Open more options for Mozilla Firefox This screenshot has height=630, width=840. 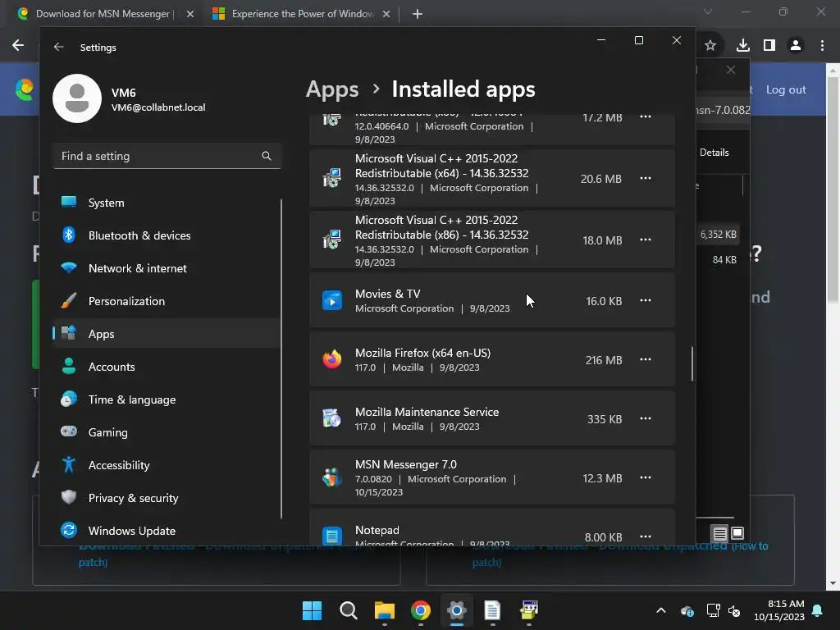point(646,359)
